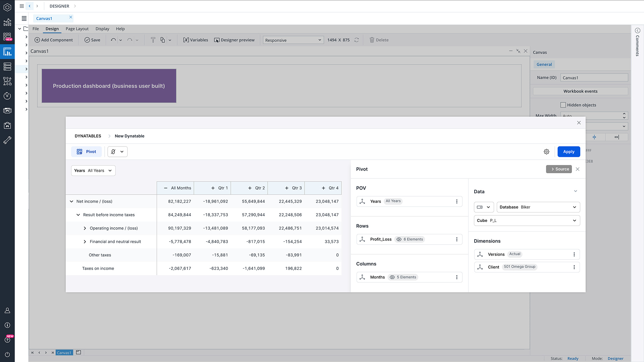The image size is (644, 362).
Task: Click the filter icon in the Design toolbar
Action: pyautogui.click(x=153, y=40)
